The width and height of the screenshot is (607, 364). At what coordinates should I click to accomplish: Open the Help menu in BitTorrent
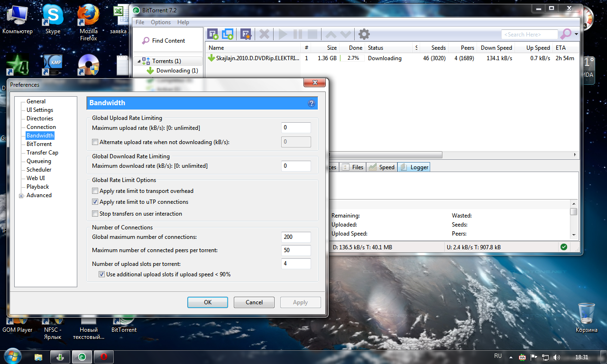pyautogui.click(x=183, y=22)
